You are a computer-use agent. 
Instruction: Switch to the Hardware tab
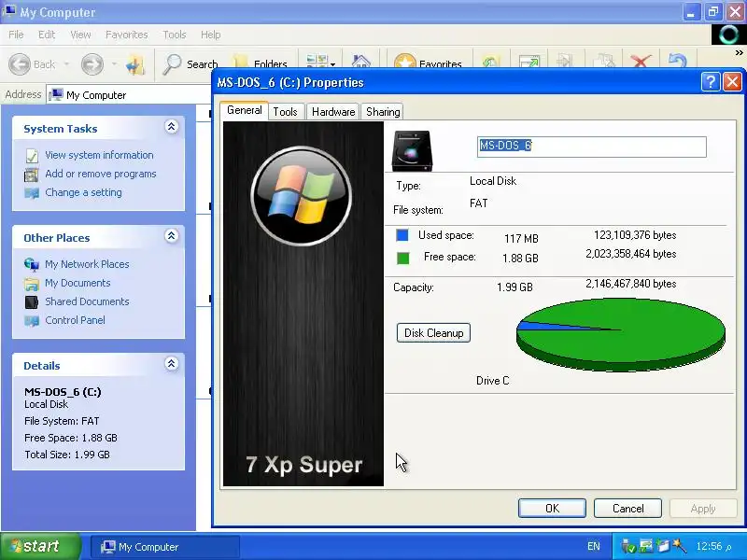pos(333,112)
